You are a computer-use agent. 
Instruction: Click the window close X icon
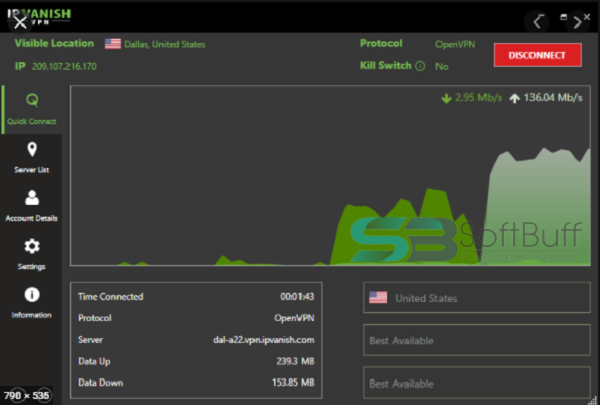click(587, 17)
